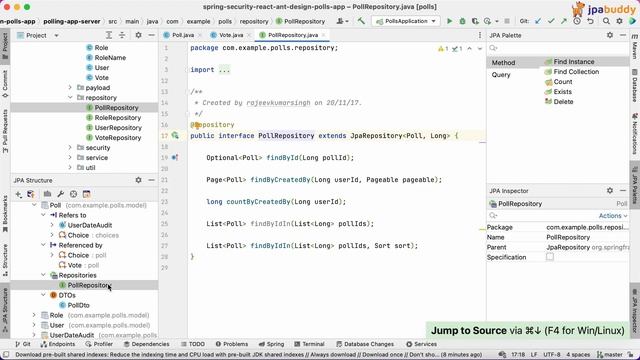Click the JPA Structure calendar-like icon
Viewport: 640px width, 360px height.
pos(86,194)
